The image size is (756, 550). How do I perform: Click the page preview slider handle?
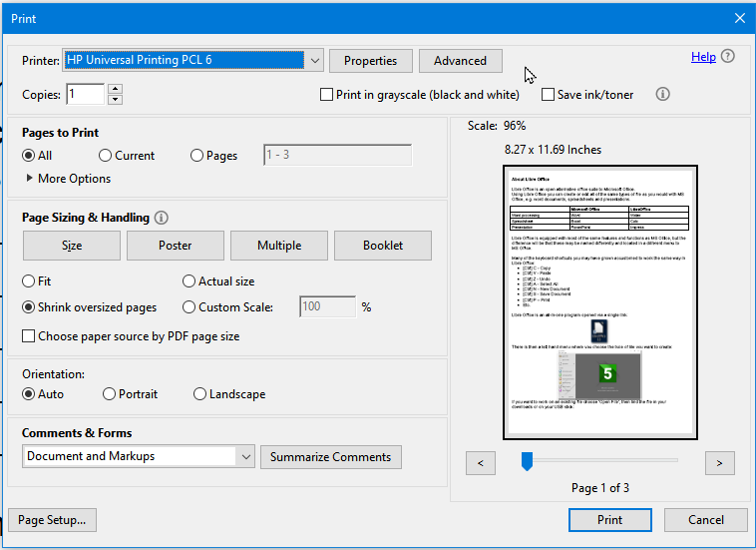pos(527,461)
